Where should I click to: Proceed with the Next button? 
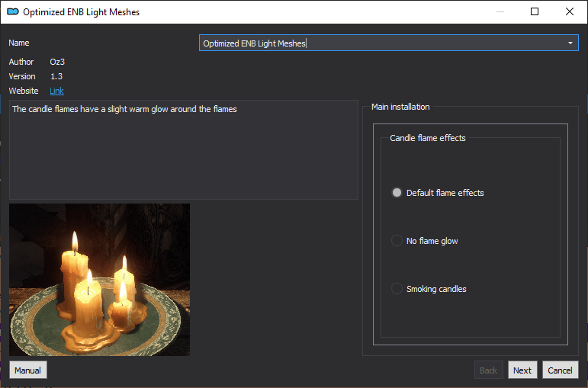coord(522,370)
